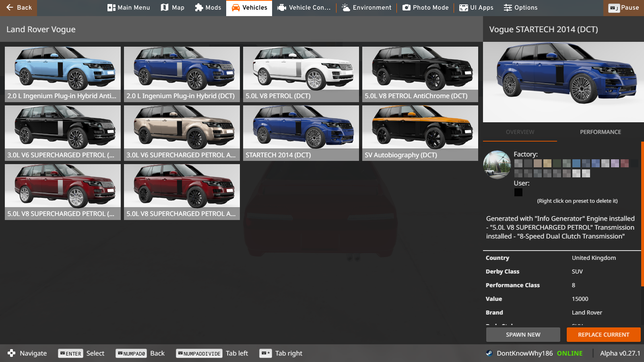
Task: Select the STARTECH 2014 (DCT) configuration
Action: [301, 133]
